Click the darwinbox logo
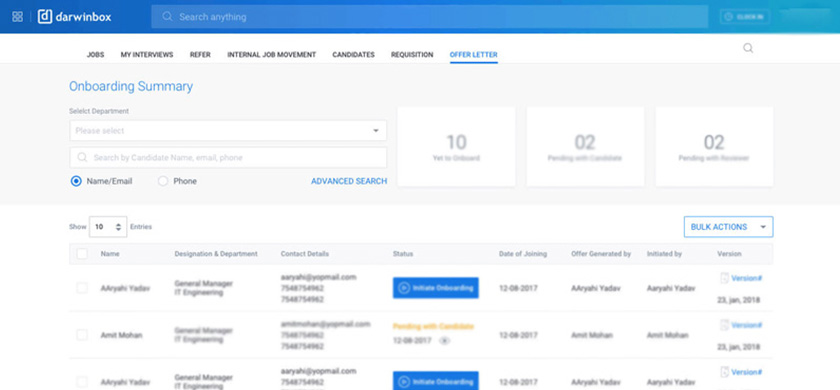Viewport: 840px width, 390px height. 74,17
